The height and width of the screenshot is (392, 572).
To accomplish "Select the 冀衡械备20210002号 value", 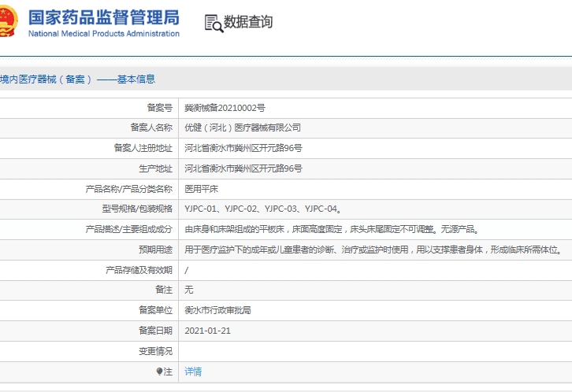I will pyautogui.click(x=225, y=108).
